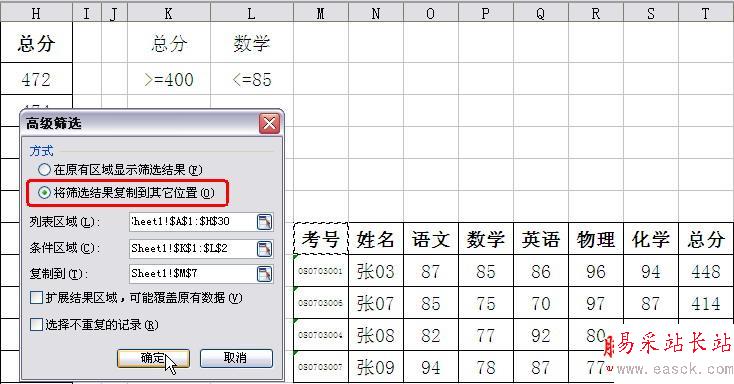Click the 化学 header cell
Screen dimensions: 734x384
651,239
